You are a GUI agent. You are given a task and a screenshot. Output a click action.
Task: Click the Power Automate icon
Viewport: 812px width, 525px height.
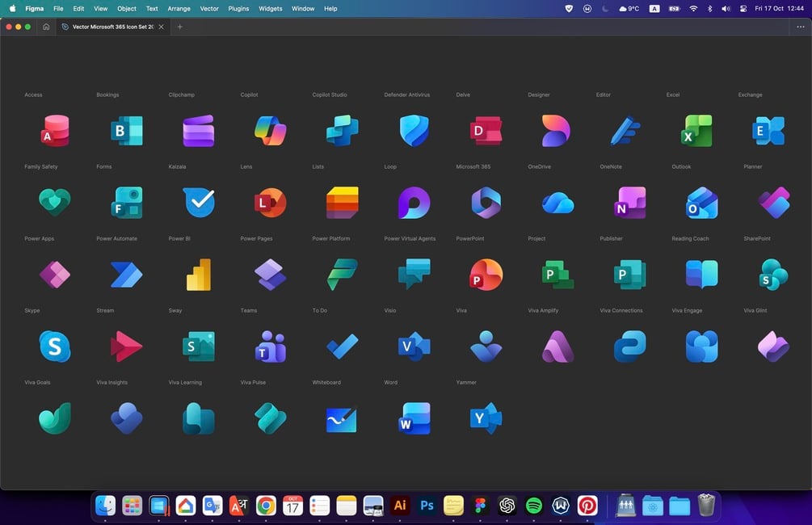click(x=127, y=275)
